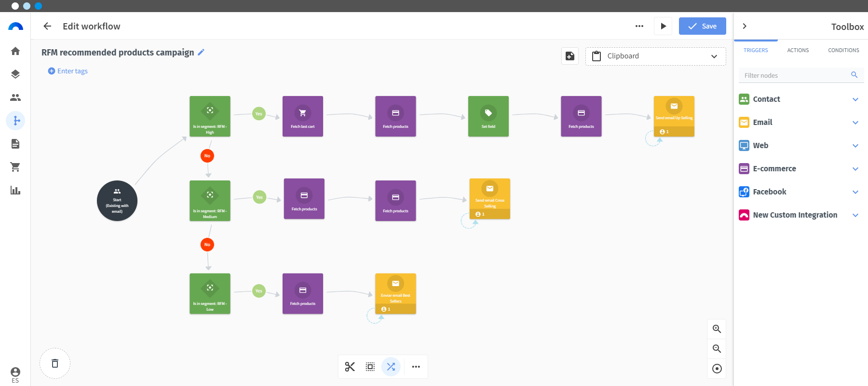868x386 pixels.
Task: Run the workflow with play button
Action: [x=664, y=26]
